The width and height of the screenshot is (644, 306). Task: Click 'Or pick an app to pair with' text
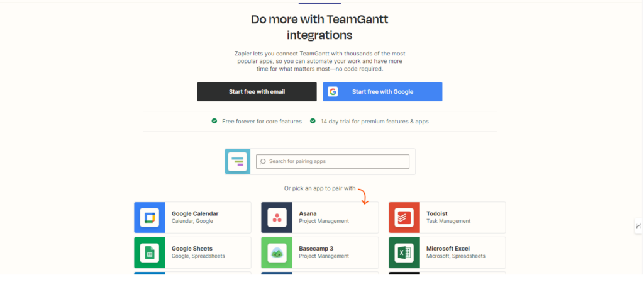pos(320,188)
